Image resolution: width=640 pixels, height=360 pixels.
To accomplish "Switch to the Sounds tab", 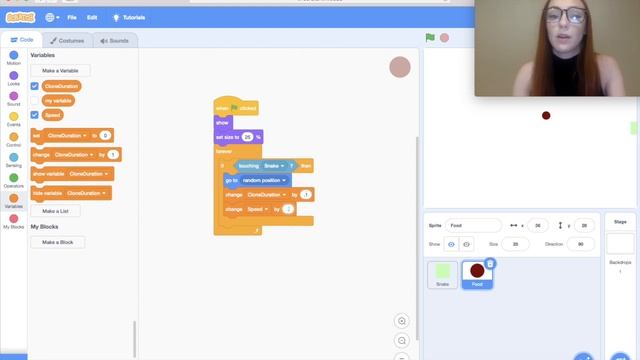I will pos(115,41).
